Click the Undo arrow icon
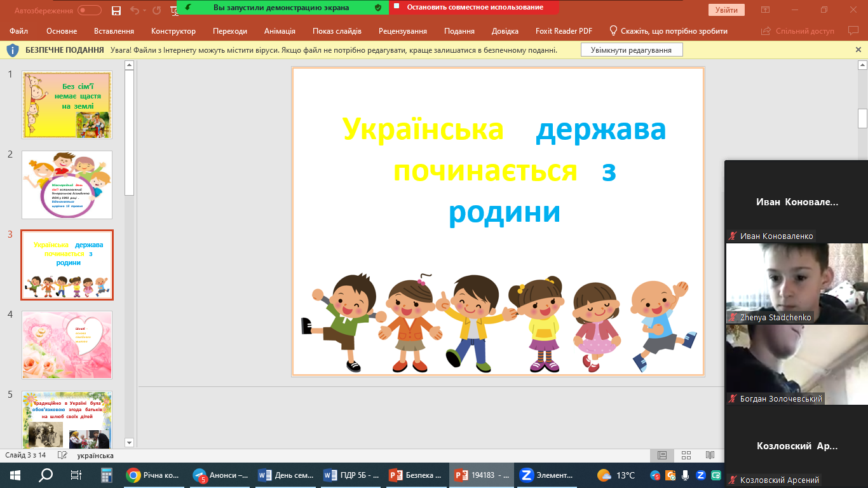This screenshot has height=488, width=868. (x=134, y=10)
